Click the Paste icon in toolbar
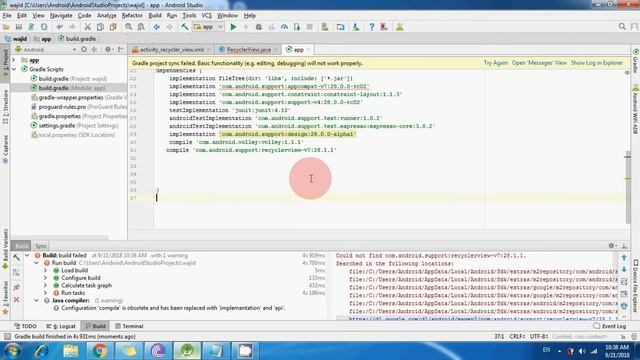Viewport: 640px width, 360px height. [113, 27]
